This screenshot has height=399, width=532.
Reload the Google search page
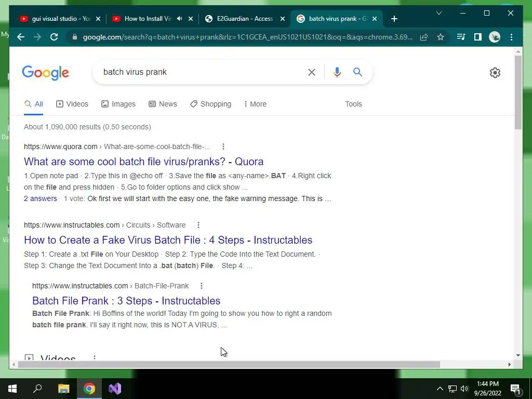(x=54, y=37)
